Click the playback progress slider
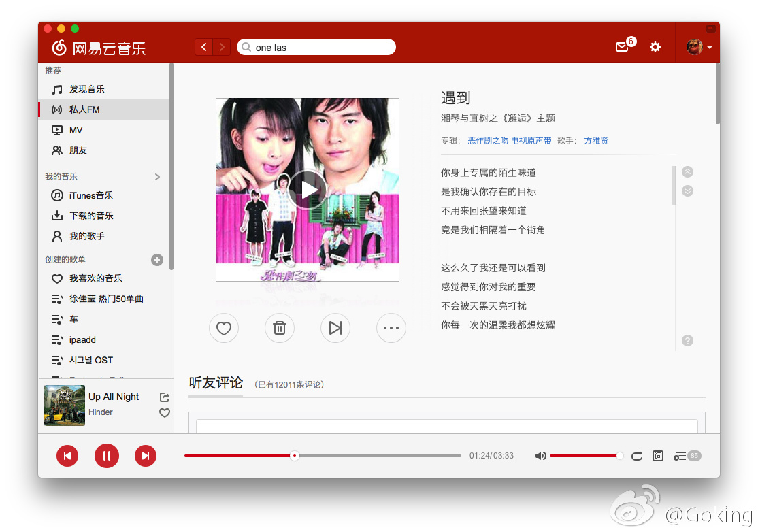 tap(323, 456)
